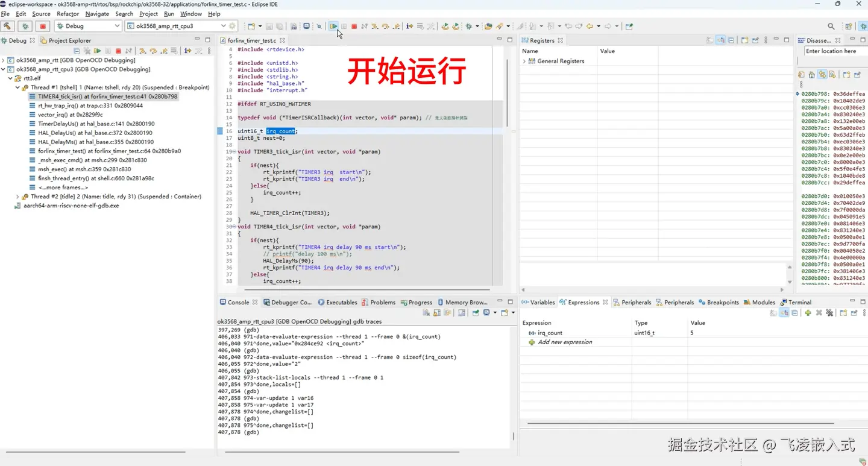Click Collapse All in the Registers view

731,40
